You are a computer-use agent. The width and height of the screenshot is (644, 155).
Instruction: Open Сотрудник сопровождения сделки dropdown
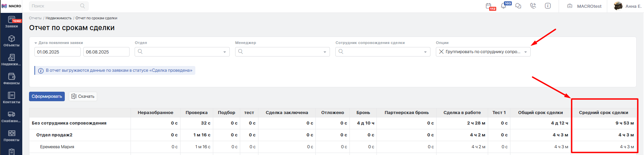click(383, 52)
